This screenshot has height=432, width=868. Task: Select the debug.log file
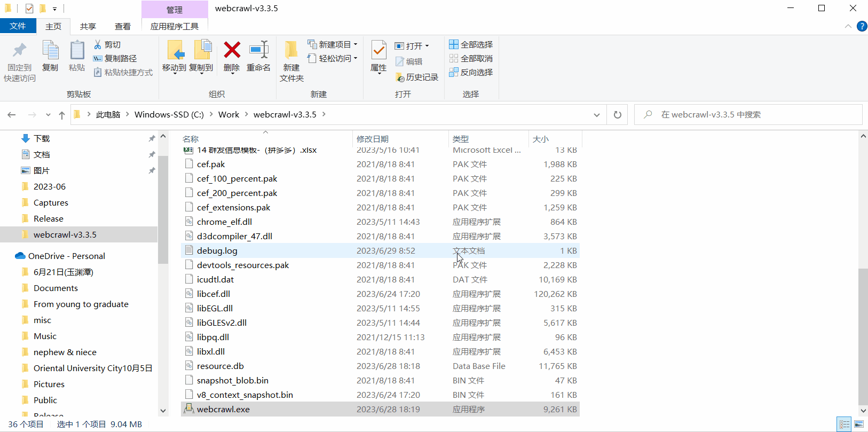[x=217, y=250]
